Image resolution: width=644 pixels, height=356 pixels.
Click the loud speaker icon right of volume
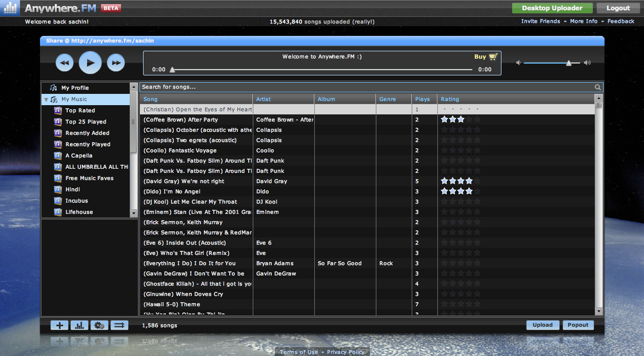click(x=587, y=63)
